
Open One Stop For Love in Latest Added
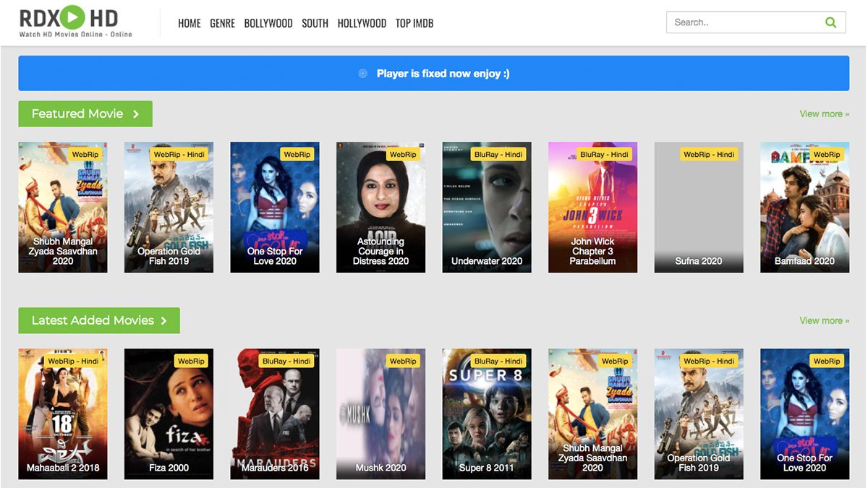tap(805, 414)
